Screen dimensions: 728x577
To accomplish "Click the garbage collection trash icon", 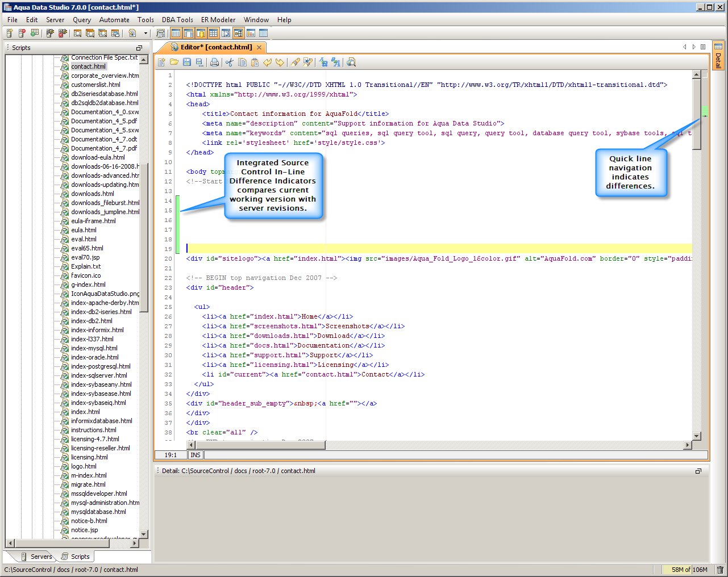I will (720, 570).
